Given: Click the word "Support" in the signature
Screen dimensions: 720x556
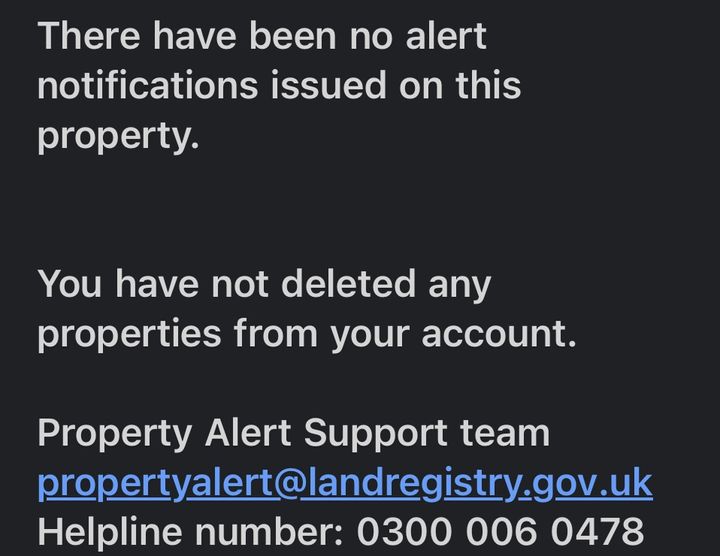Looking at the screenshot, I should click(x=376, y=433).
